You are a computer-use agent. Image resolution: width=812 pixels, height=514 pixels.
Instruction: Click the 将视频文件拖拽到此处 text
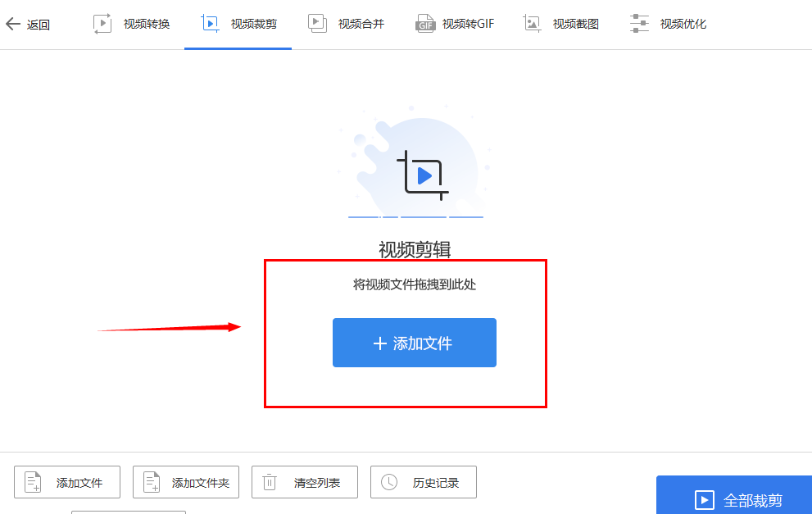tap(415, 284)
